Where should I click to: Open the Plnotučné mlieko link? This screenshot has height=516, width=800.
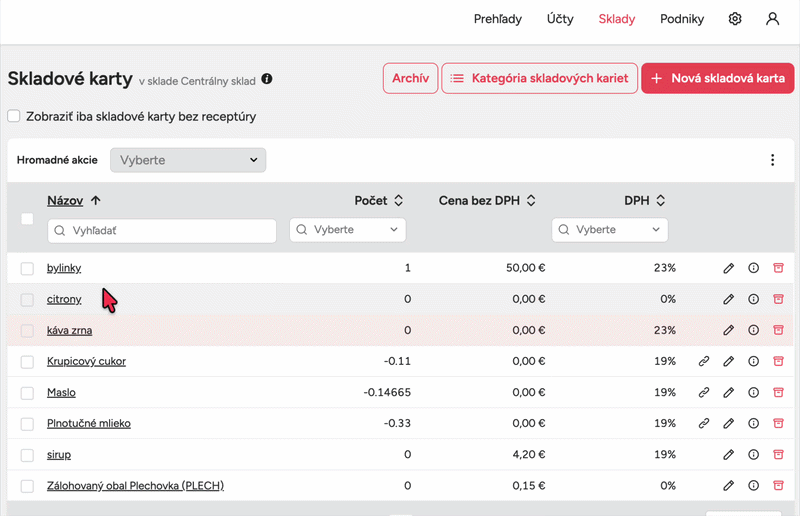[x=89, y=424]
